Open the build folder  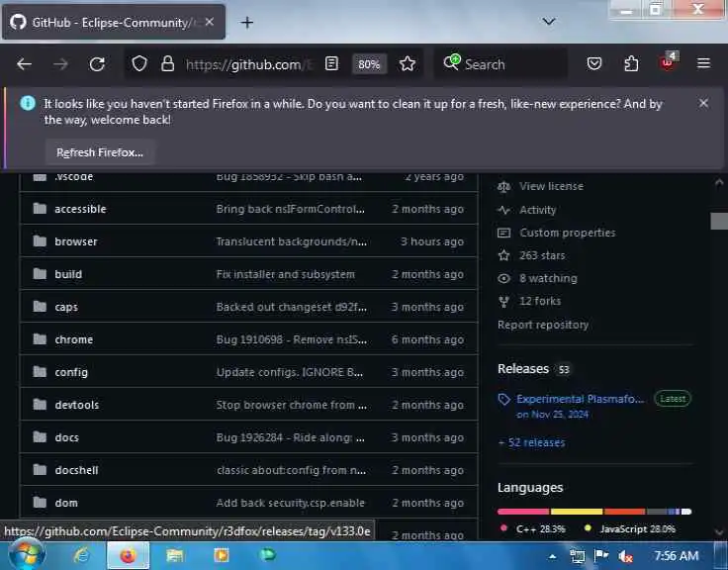tap(68, 274)
